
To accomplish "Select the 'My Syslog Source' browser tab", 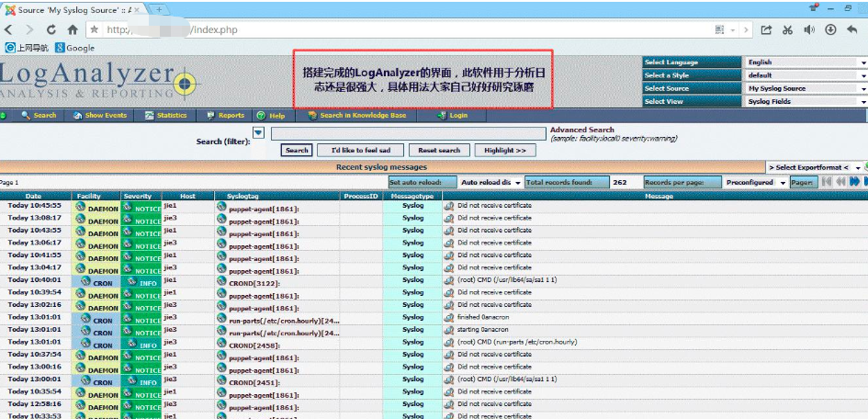I will pos(74,10).
